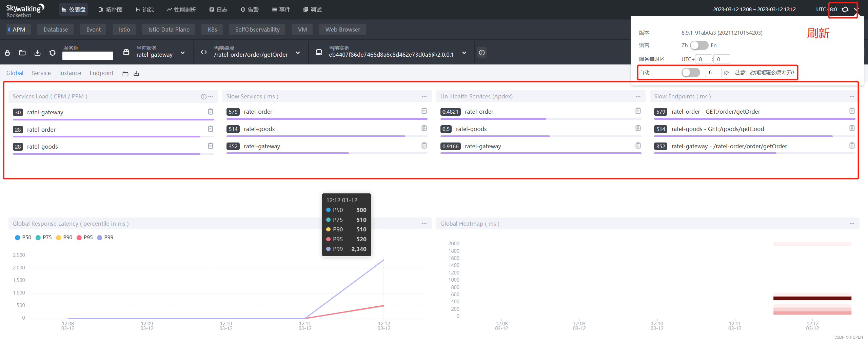Open more options for Global Heatmap panel
The width and height of the screenshot is (868, 342).
[x=852, y=224]
